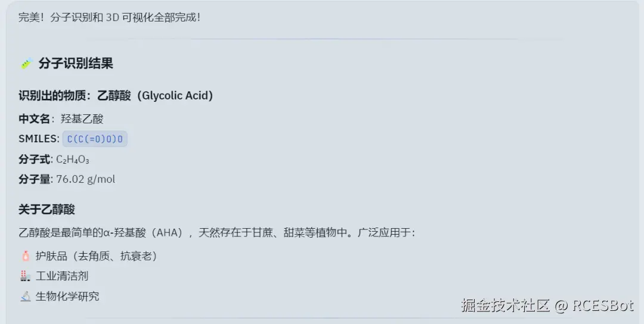The image size is (644, 324).
Task: Click the lotion bottle skincare icon
Action: coord(26,256)
